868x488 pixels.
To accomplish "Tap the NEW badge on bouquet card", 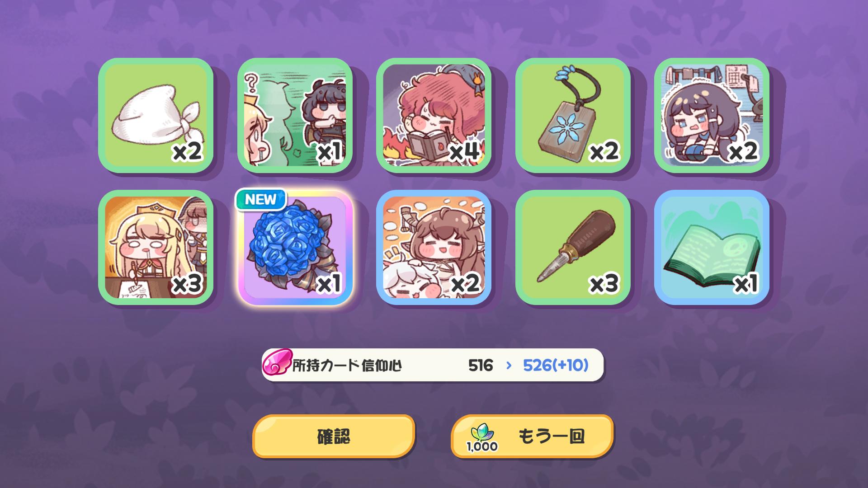I will click(261, 199).
